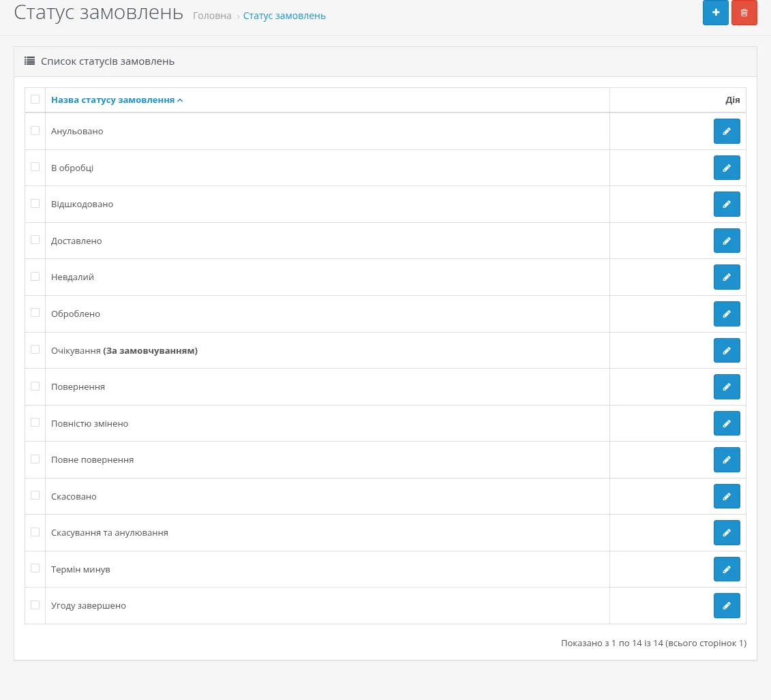
Task: Tick the Скасування та анулювання checkbox
Action: tap(35, 532)
